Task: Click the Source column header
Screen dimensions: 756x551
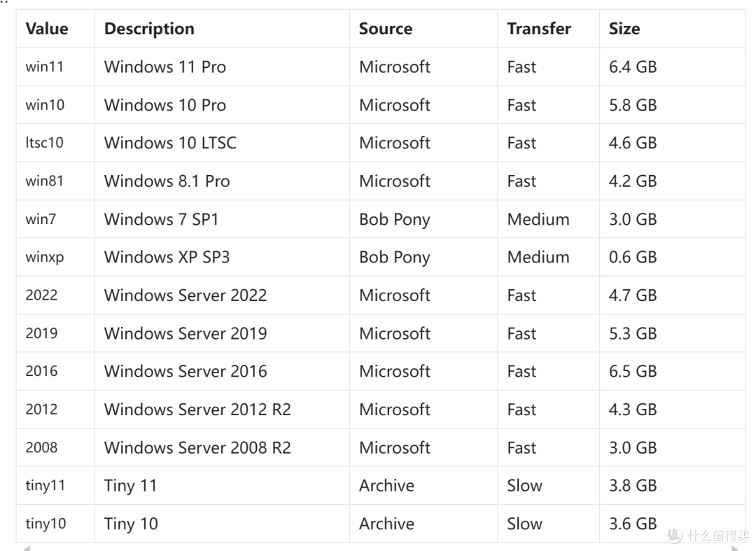Action: click(385, 29)
